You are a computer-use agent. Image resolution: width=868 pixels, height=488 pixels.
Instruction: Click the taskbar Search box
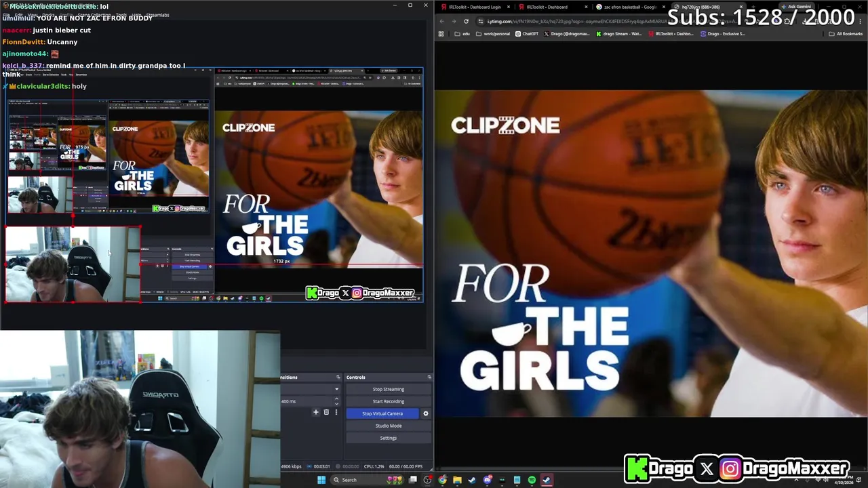coord(366,480)
